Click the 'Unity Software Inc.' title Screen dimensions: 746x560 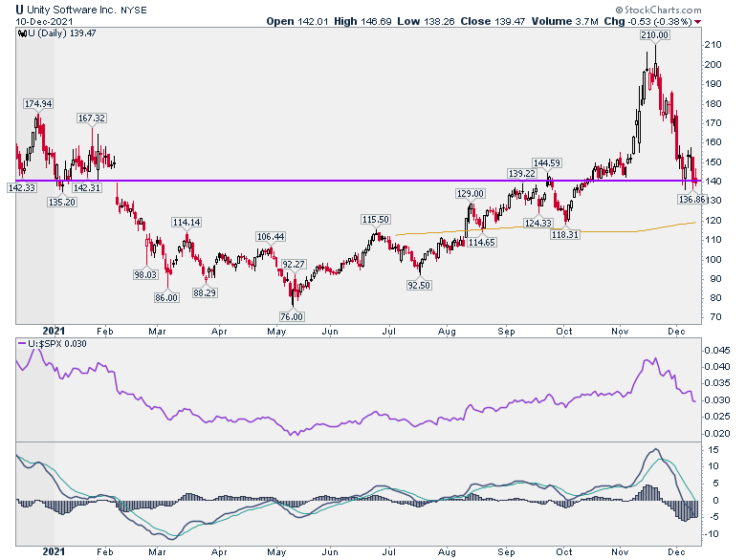coord(73,10)
